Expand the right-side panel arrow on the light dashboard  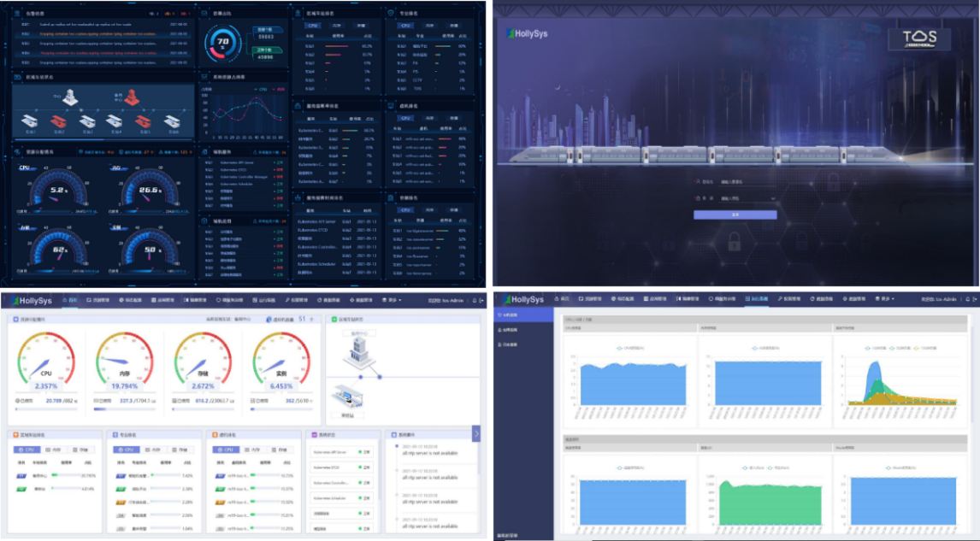click(x=476, y=434)
